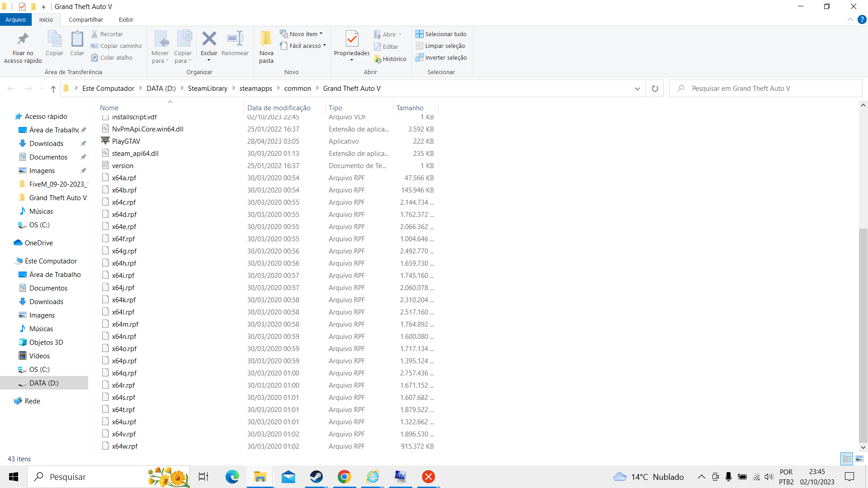Image resolution: width=868 pixels, height=488 pixels.
Task: Switch to details view icon in status bar
Action: click(x=847, y=459)
